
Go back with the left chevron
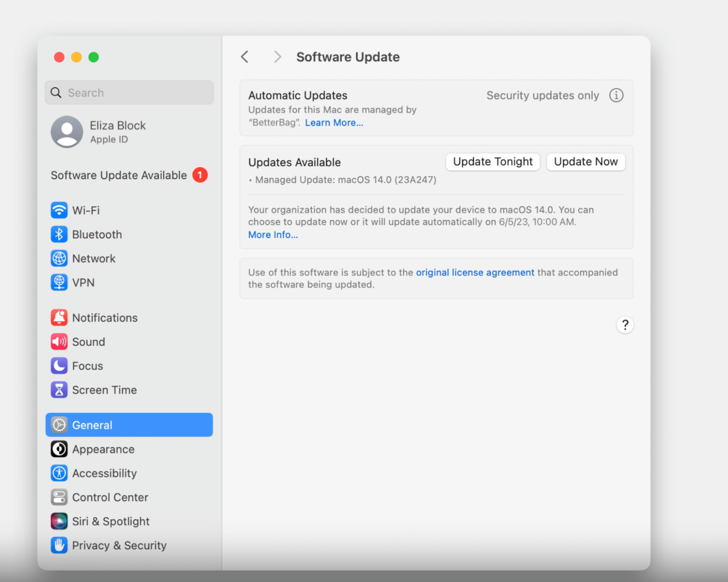click(245, 57)
